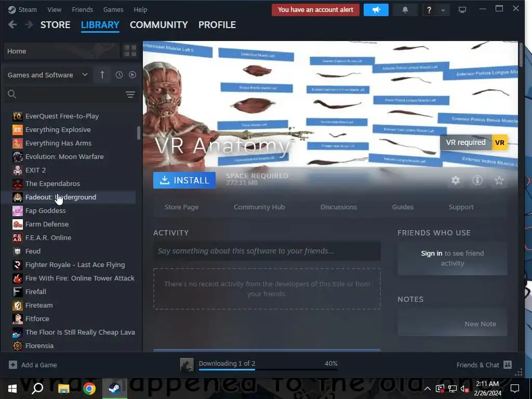Screen dimensions: 532x399
Task: Expand the dropdown arrow beside help
Action: pyautogui.click(x=443, y=10)
